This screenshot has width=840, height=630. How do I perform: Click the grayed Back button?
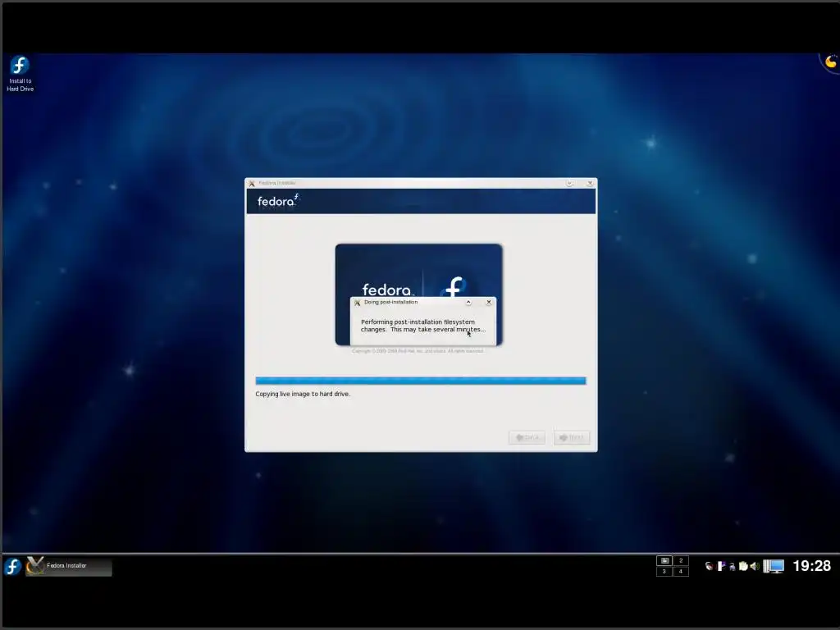coord(527,438)
